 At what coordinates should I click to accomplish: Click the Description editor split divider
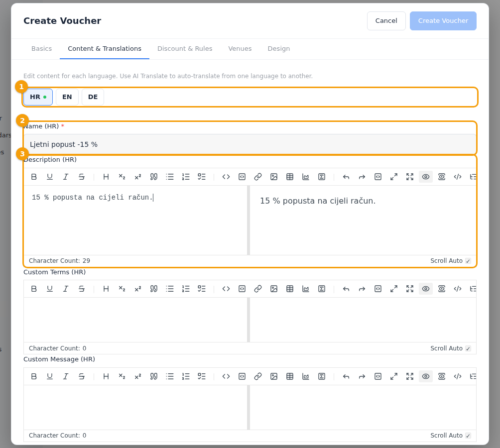[249, 220]
